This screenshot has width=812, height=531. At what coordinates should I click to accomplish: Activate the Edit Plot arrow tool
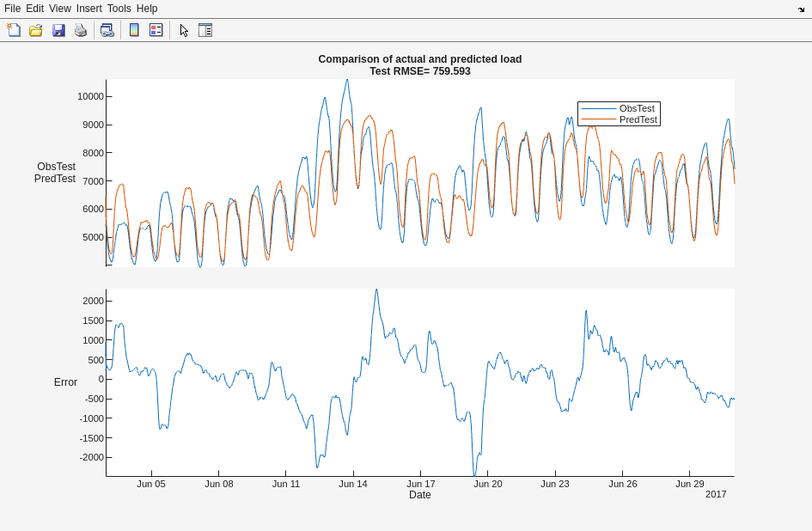[x=184, y=30]
